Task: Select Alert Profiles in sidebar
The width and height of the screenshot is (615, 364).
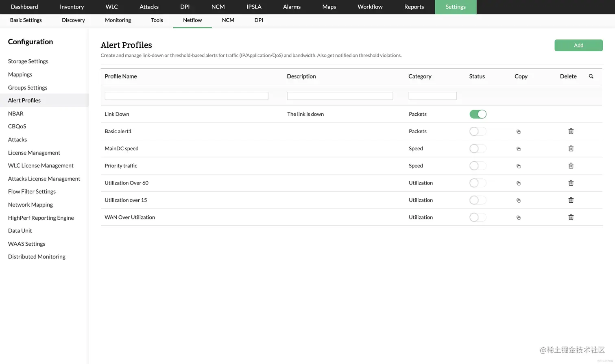Action: [24, 100]
